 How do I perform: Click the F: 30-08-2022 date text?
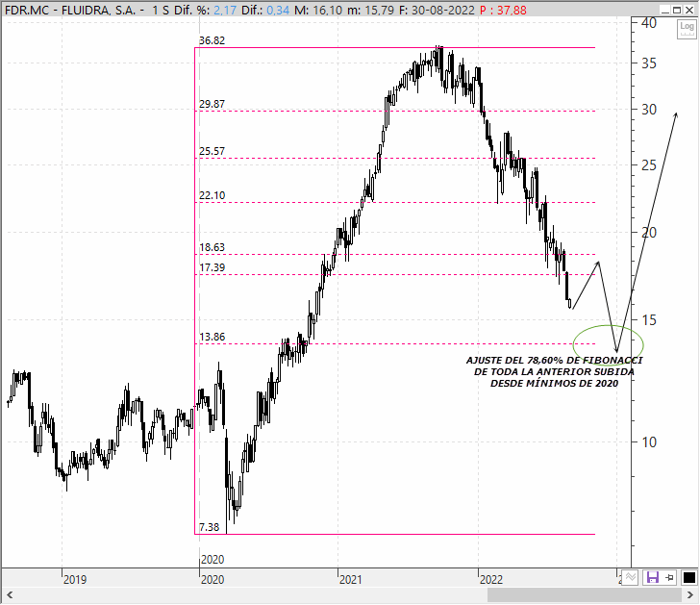coord(437,10)
